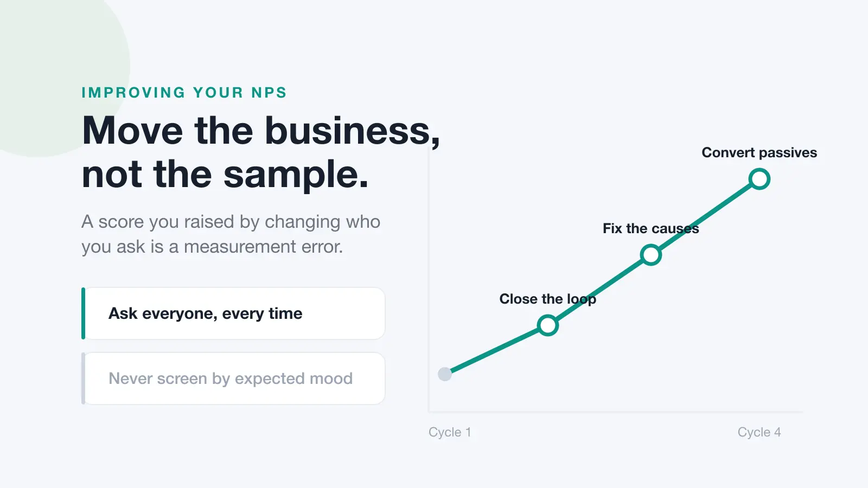Select the 'Never screen by expected mood' card
This screenshot has width=868, height=488.
pyautogui.click(x=233, y=378)
